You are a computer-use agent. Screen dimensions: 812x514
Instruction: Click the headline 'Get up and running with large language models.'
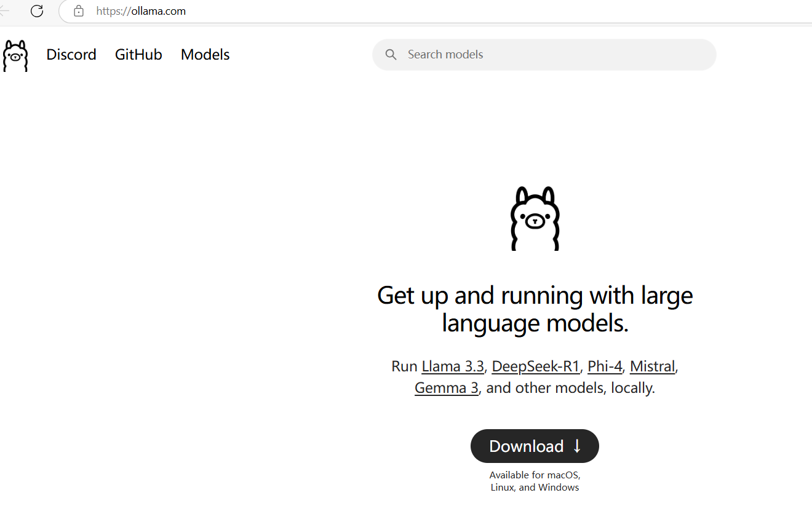click(x=535, y=309)
